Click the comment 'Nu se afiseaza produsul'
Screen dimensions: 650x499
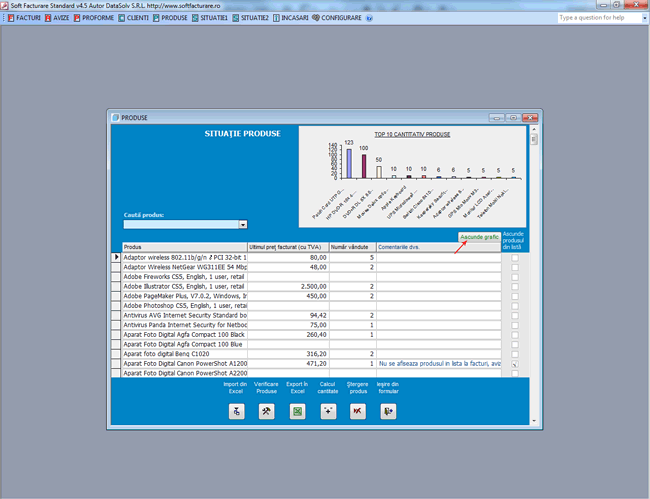coord(439,363)
